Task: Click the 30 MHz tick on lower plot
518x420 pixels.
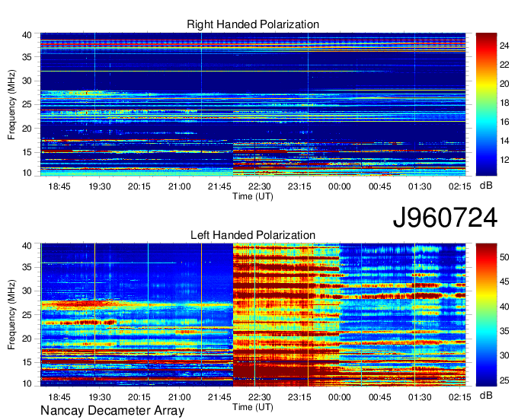Action: pos(27,291)
